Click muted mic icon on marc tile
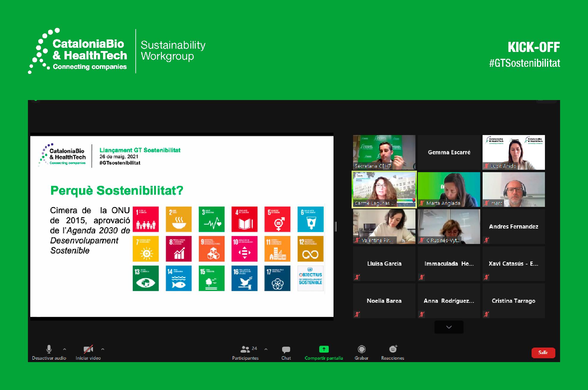Screen dimensions: 588x390 tap(486, 203)
